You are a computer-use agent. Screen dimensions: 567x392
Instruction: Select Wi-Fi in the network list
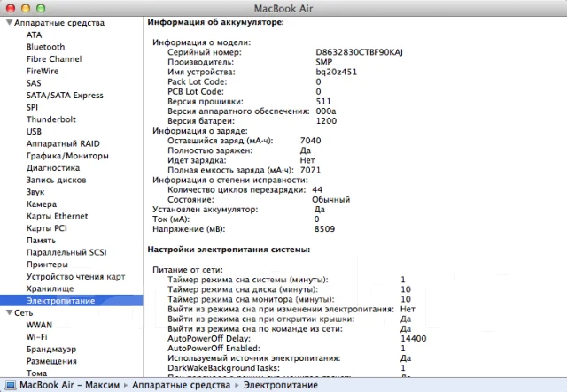37,337
